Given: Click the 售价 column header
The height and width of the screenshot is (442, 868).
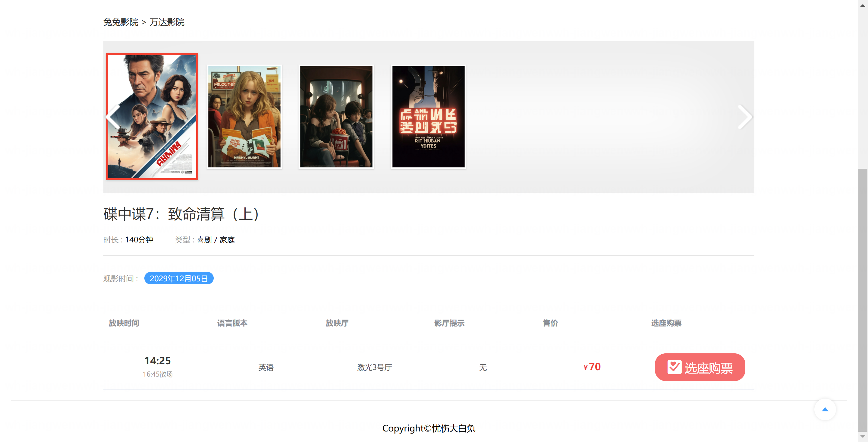Looking at the screenshot, I should (550, 323).
